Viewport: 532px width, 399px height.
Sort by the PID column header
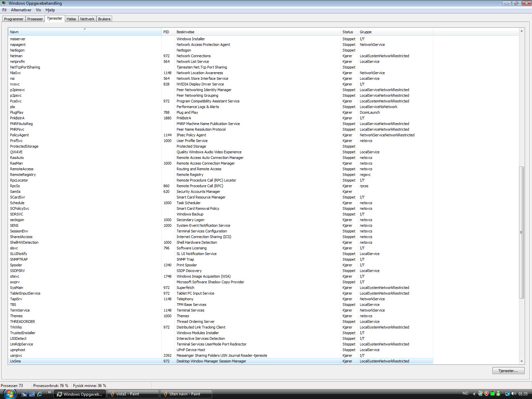(x=168, y=32)
